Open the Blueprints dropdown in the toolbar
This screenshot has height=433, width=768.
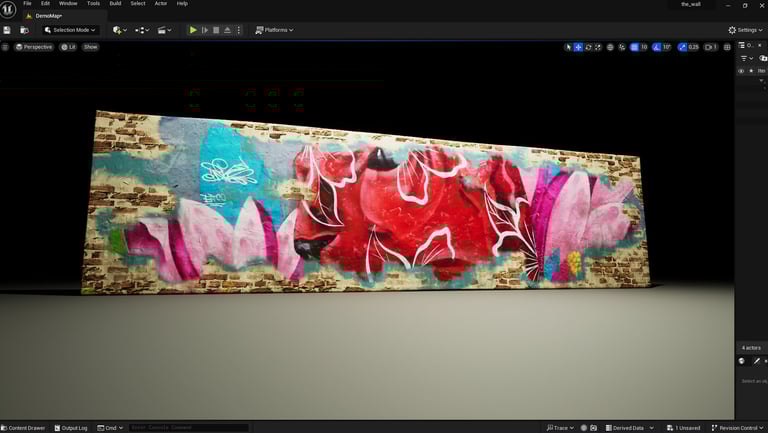point(142,30)
